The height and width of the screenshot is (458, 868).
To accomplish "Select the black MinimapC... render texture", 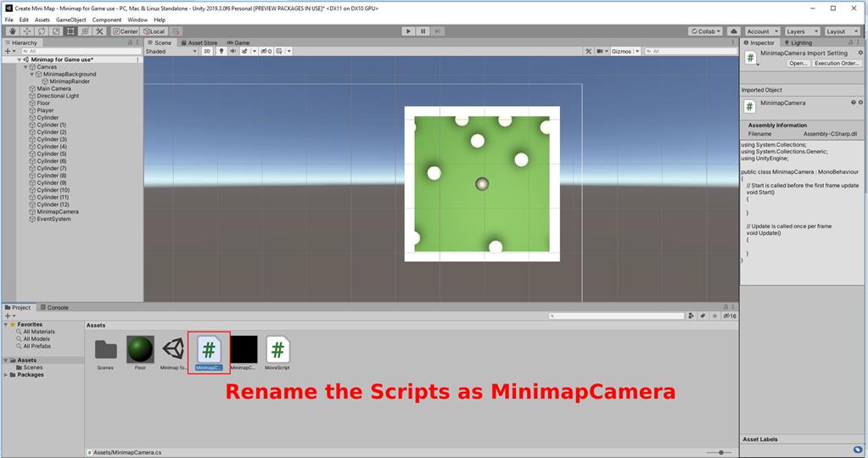I will 244,353.
